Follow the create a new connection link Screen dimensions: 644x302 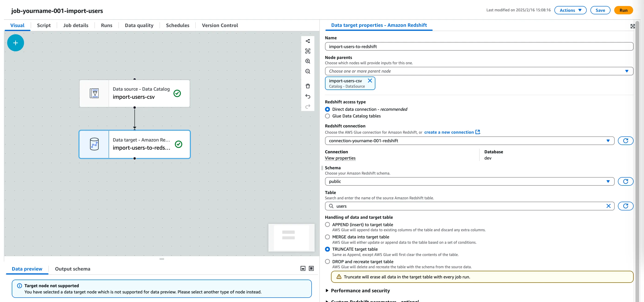coord(449,132)
